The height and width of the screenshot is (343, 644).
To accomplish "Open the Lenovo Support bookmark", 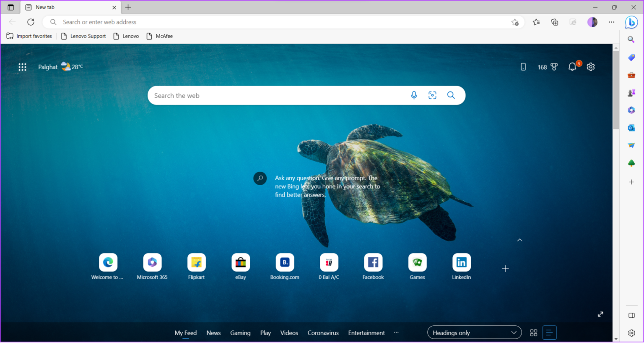I will click(x=83, y=36).
